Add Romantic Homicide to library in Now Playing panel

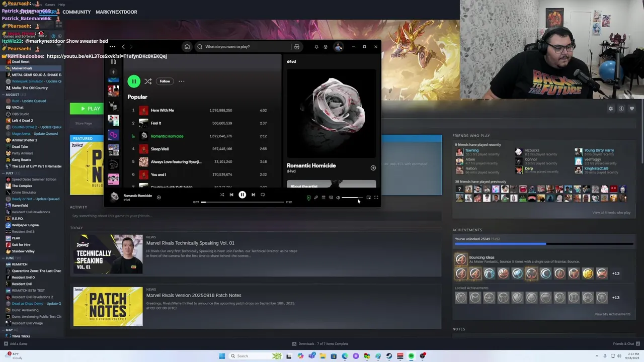pos(373,168)
